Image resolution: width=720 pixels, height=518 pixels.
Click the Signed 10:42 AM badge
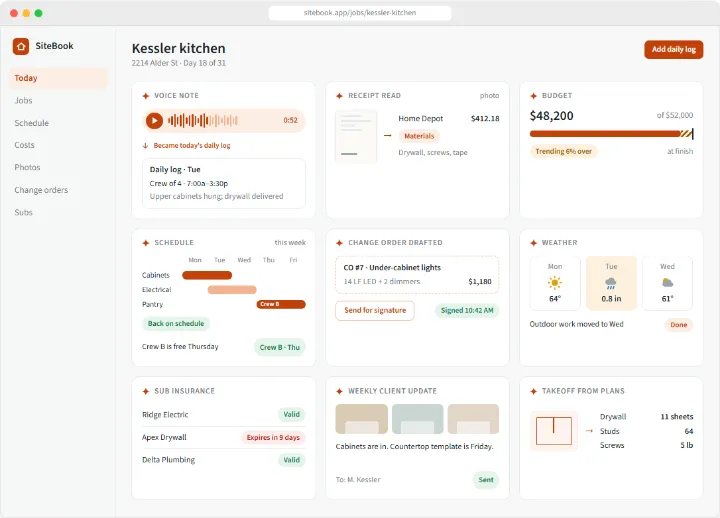(x=467, y=310)
